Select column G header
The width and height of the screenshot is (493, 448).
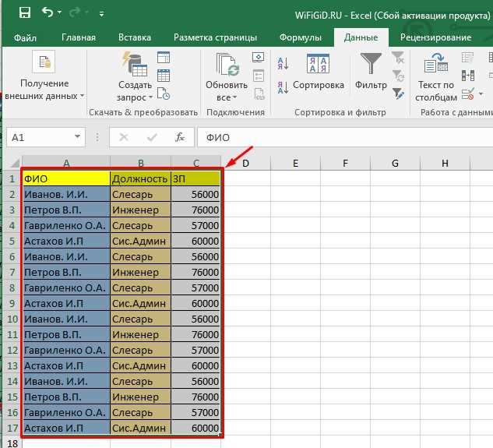(x=395, y=163)
